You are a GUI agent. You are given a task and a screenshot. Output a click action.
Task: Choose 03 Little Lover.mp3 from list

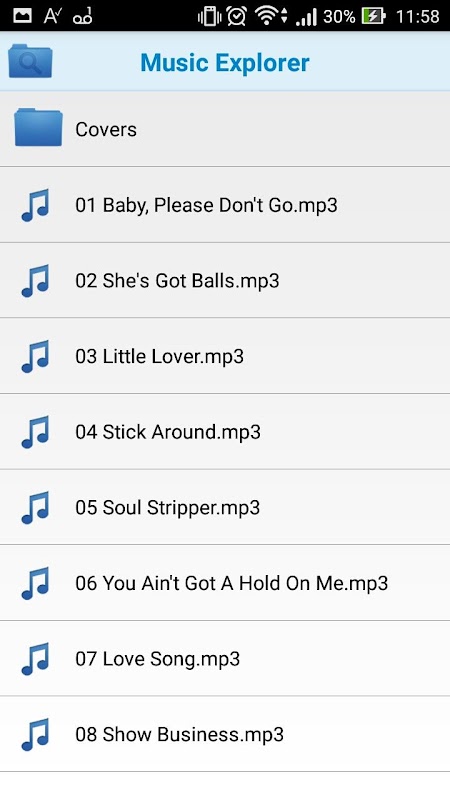225,356
